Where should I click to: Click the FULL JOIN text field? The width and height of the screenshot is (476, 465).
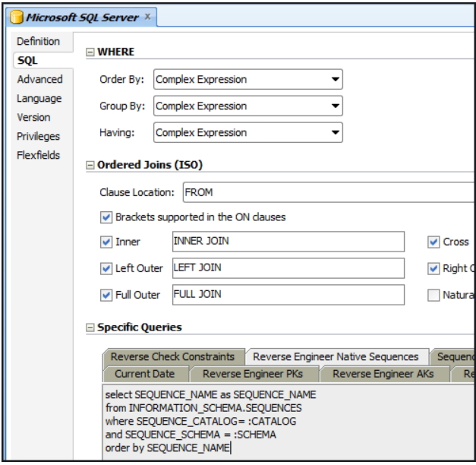pyautogui.click(x=288, y=295)
